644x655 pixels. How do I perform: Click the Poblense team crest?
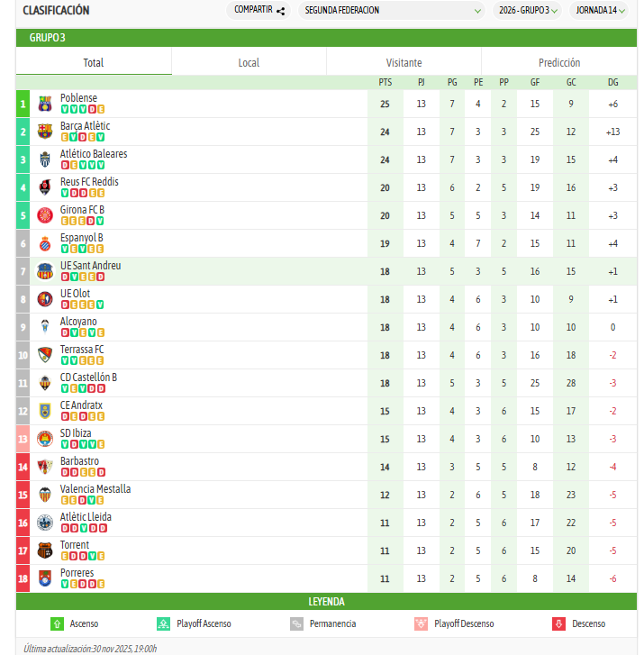(x=45, y=104)
